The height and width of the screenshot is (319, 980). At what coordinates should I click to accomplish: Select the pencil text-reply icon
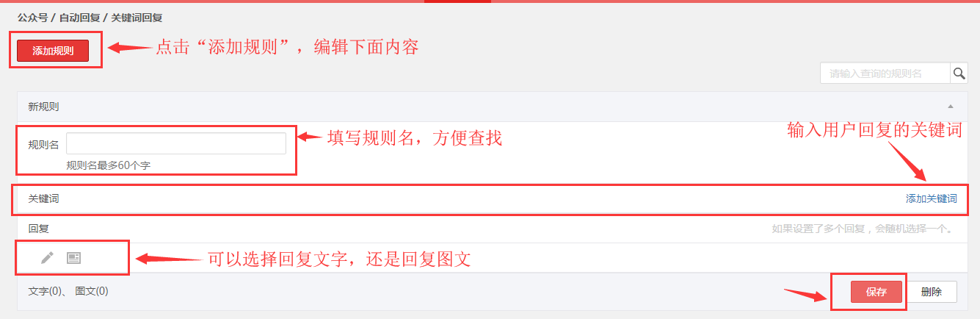pyautogui.click(x=47, y=257)
